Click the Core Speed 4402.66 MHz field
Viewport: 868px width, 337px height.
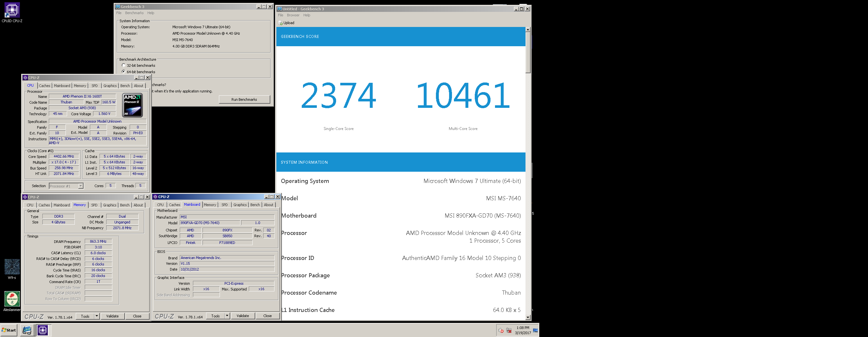64,156
